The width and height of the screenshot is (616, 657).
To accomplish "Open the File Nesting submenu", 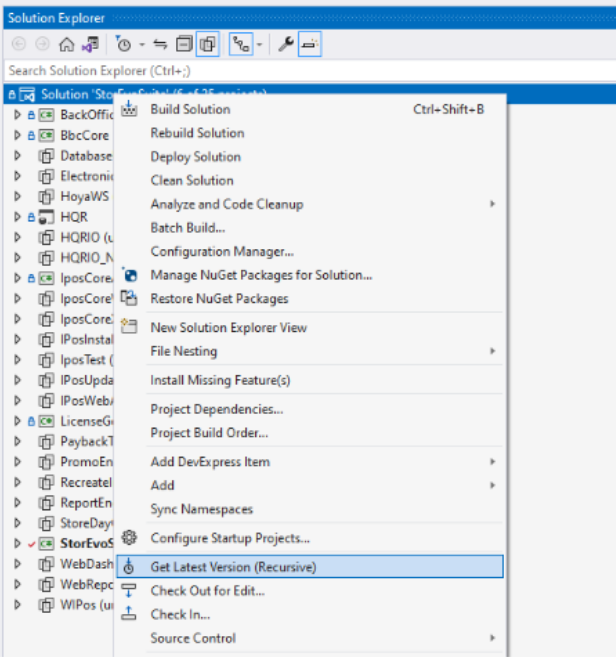I will [310, 351].
